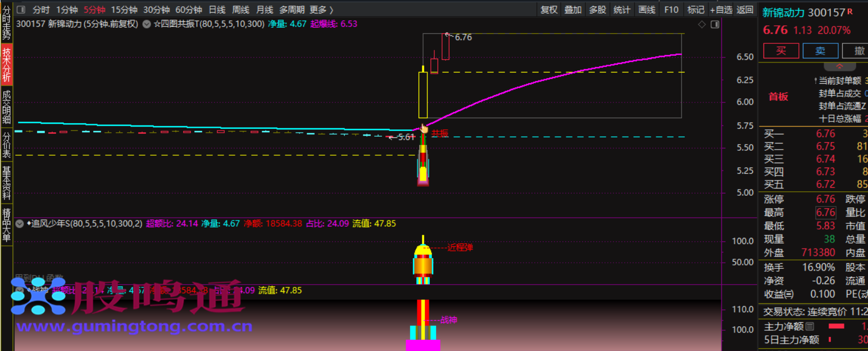Open F10 company info

pyautogui.click(x=671, y=10)
